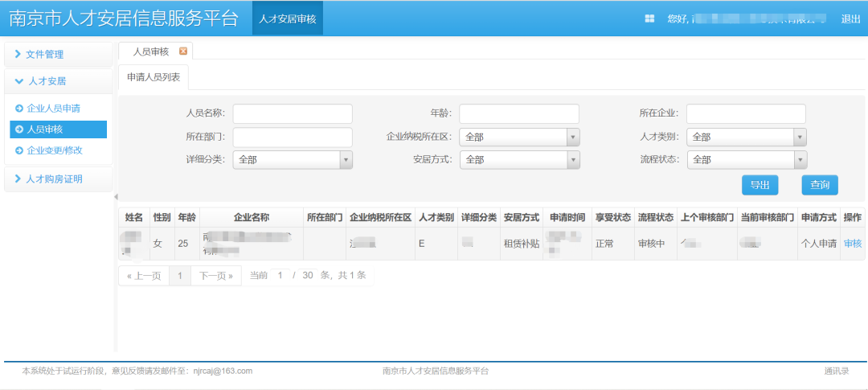Viewport: 868px width, 390px height.
Task: Switch to 人才安居审核 top navigation tab
Action: tap(287, 18)
